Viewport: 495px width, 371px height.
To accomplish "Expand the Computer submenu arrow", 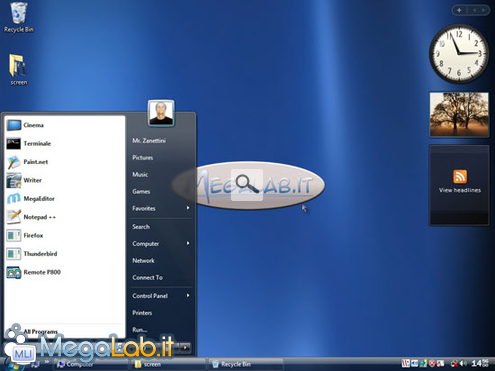I will (188, 243).
